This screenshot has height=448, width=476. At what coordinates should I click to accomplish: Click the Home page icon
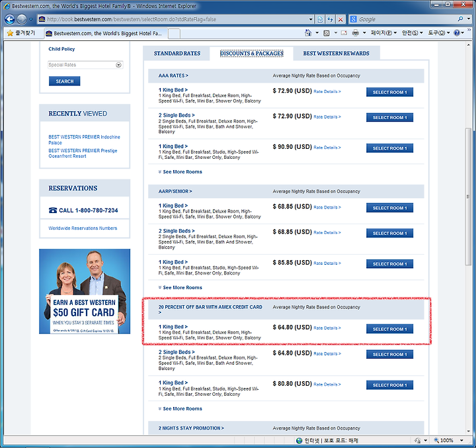308,33
